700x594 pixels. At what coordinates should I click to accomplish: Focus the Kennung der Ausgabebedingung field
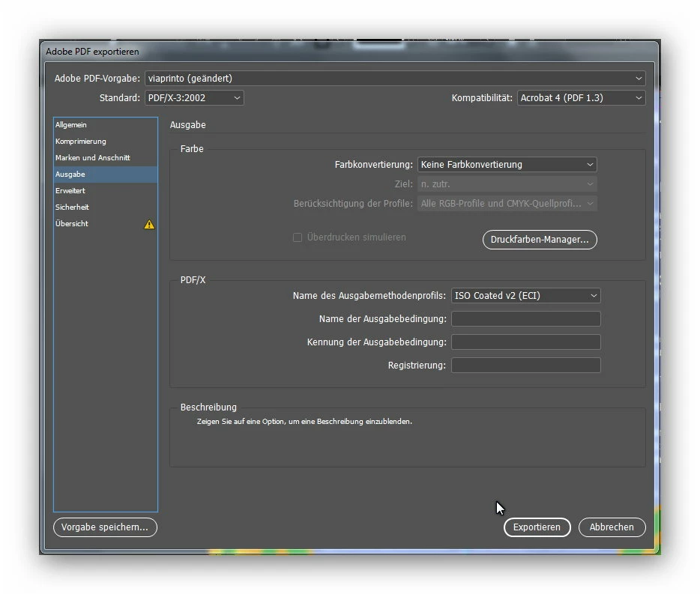(x=526, y=342)
